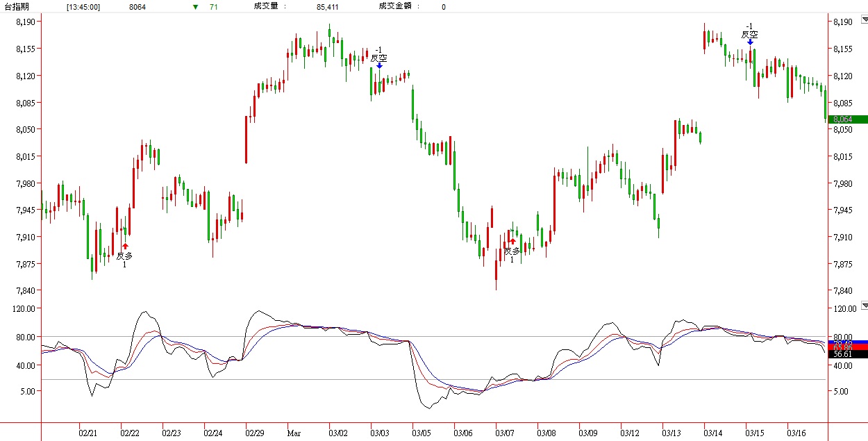Click the last price 8064 in the header
The width and height of the screenshot is (868, 441).
138,7
